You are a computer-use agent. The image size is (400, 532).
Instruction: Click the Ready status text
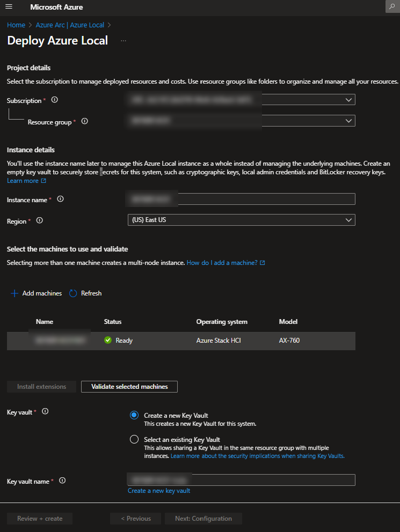(x=124, y=341)
